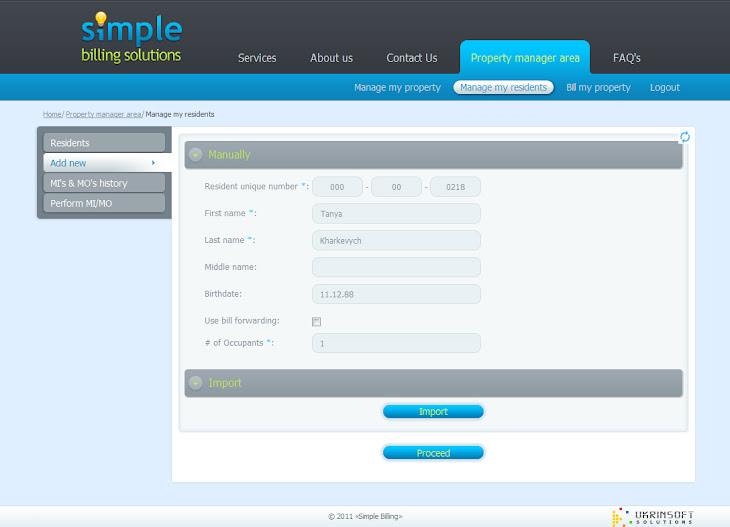Click the Ukrinsoft Solutions logo in footer
The width and height of the screenshot is (730, 527).
pos(652,517)
